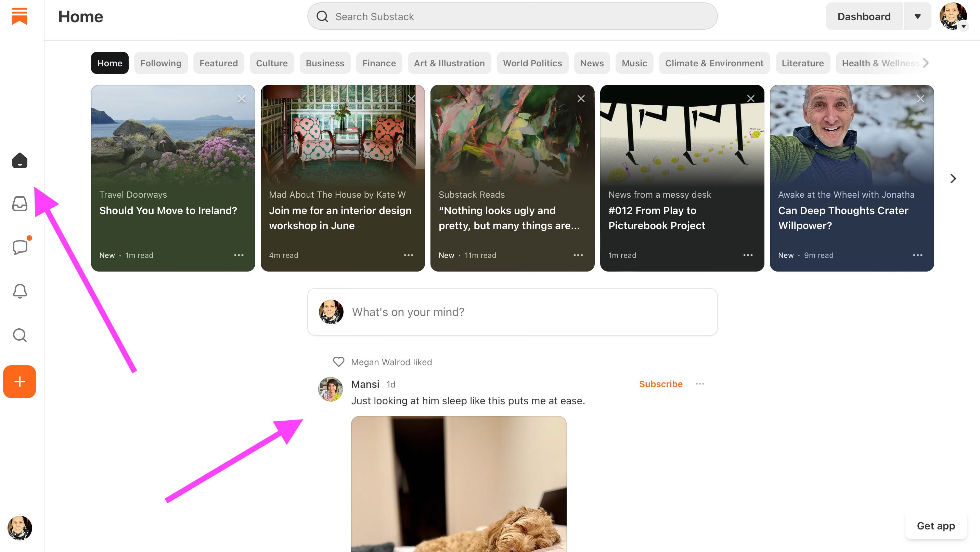Screen dimensions: 980x552
Task: Open Can Deep Thoughts Crater Willpower post
Action: coord(843,218)
